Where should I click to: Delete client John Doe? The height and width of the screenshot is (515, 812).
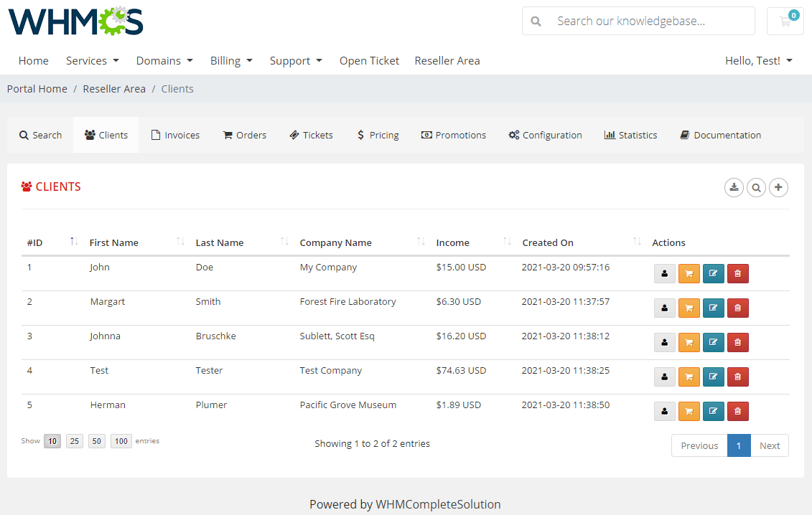pyautogui.click(x=737, y=274)
